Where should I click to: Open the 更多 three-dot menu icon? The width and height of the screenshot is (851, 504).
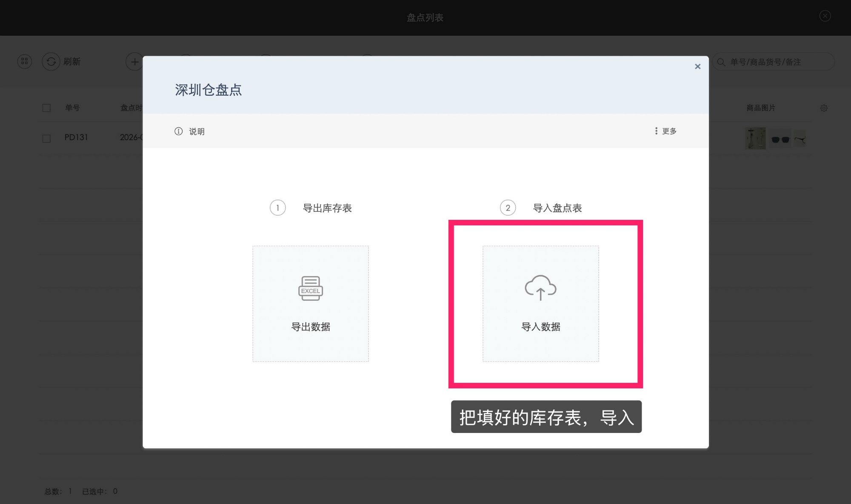tap(657, 131)
